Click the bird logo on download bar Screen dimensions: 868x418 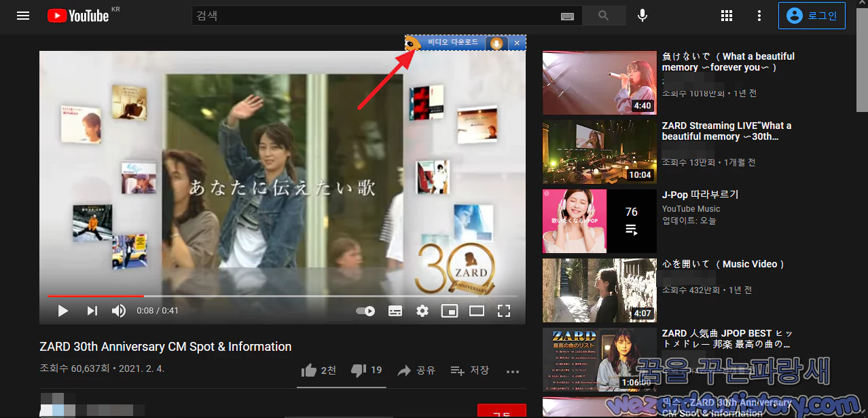pos(412,44)
